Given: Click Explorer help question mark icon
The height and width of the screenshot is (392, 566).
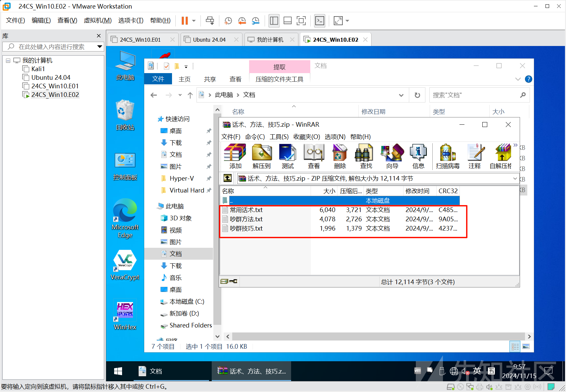Looking at the screenshot, I should coord(529,79).
